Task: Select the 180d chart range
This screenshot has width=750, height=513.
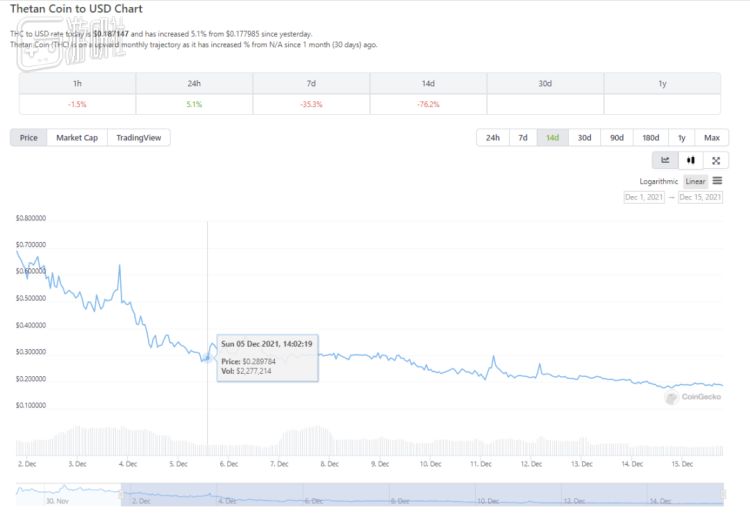Action: click(x=651, y=137)
